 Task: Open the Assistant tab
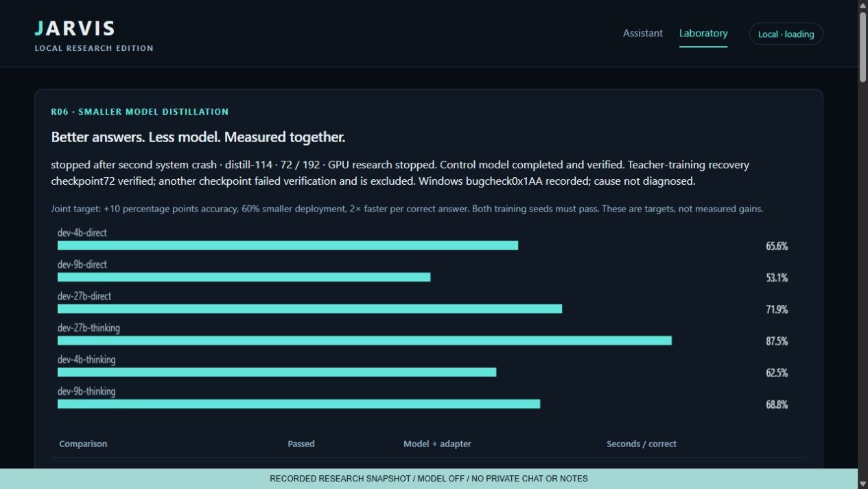tap(642, 33)
